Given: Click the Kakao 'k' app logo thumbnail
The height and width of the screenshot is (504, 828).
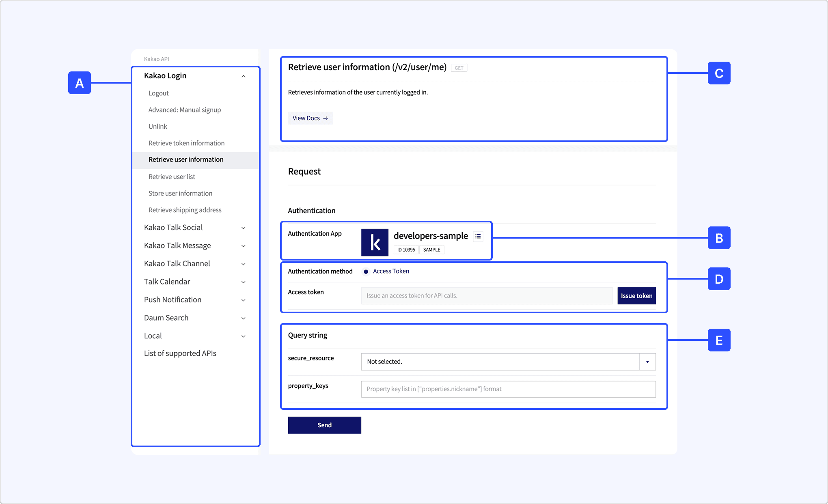Looking at the screenshot, I should point(375,243).
